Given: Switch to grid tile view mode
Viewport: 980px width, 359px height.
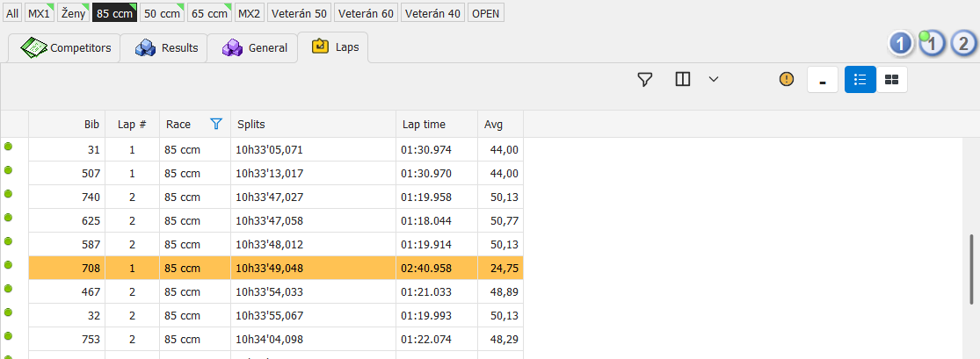Looking at the screenshot, I should point(891,79).
